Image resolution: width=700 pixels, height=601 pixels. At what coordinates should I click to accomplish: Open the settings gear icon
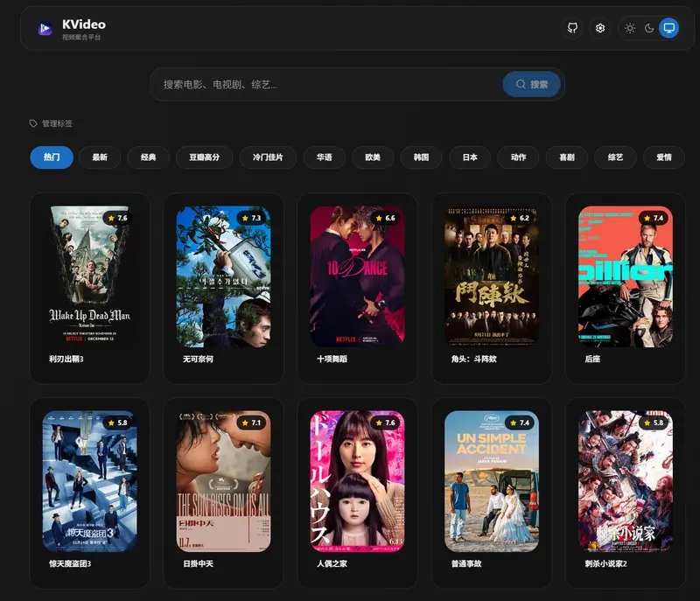600,28
